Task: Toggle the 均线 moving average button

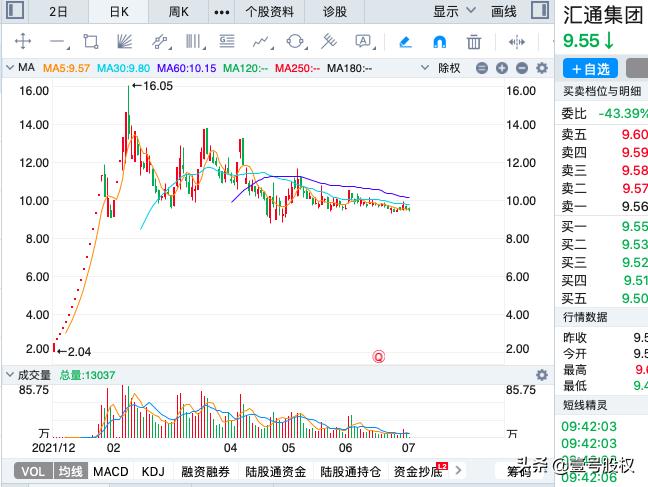Action: [x=70, y=471]
